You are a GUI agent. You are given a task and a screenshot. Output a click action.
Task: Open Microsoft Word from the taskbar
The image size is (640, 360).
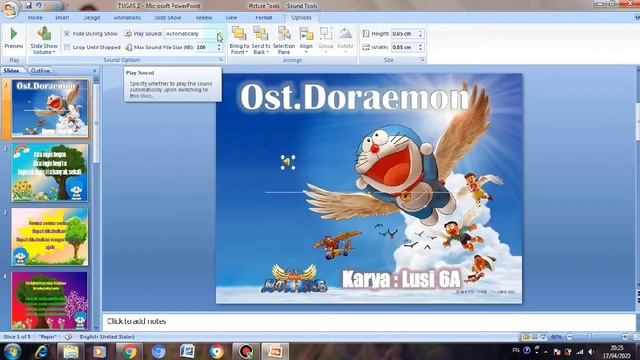pyautogui.click(x=187, y=351)
